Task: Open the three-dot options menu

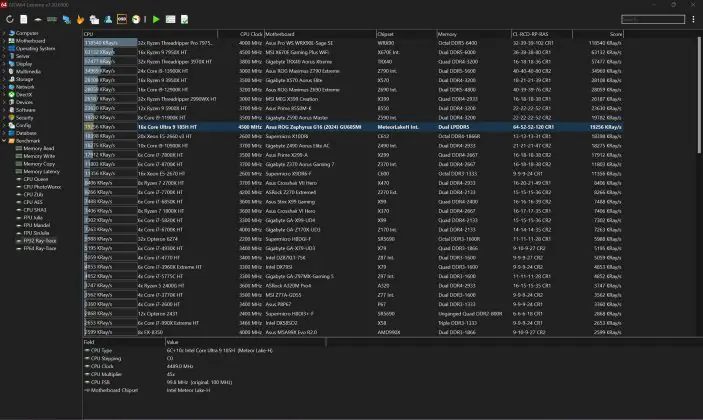Action: (693, 19)
